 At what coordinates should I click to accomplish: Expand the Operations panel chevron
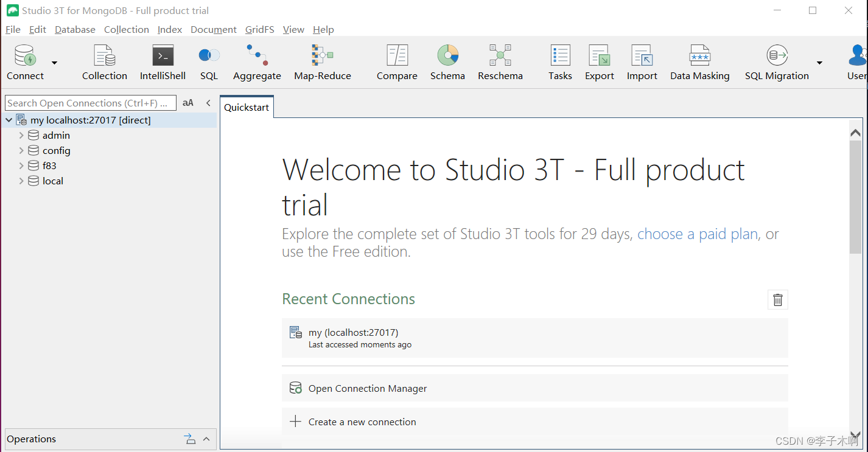click(206, 439)
